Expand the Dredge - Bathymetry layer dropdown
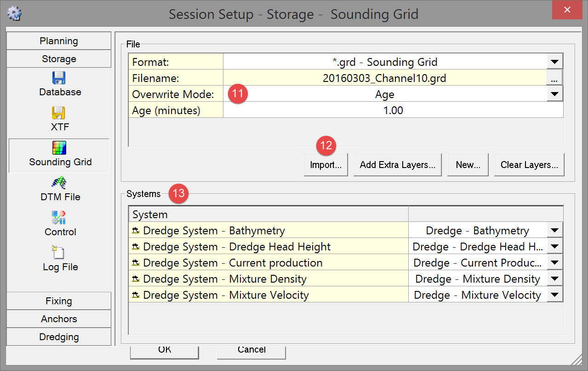 coord(554,231)
